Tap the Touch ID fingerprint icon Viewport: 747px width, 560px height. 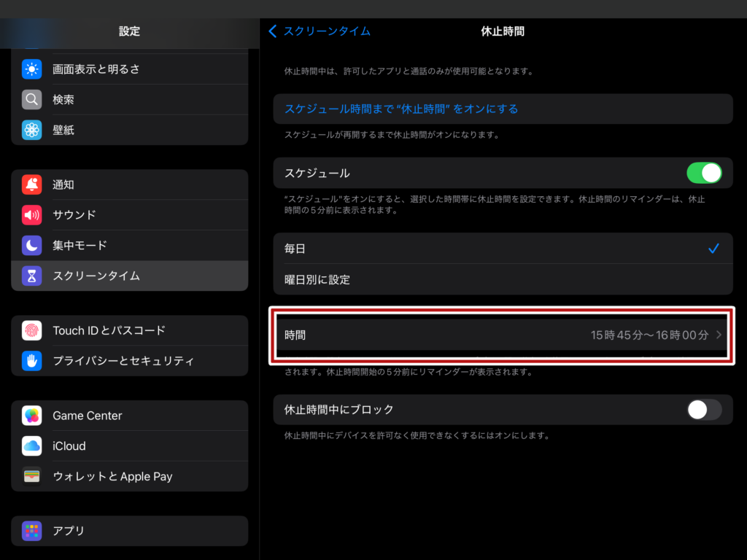31,330
